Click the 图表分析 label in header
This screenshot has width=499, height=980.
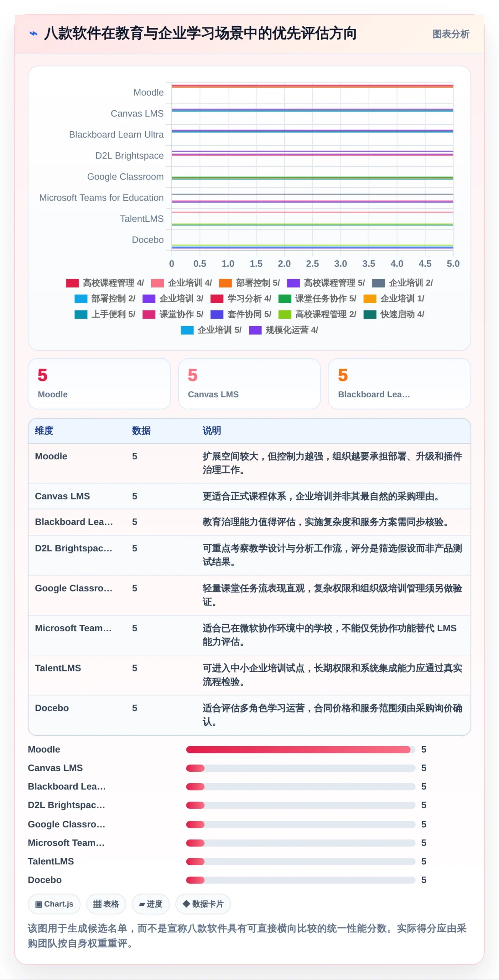[451, 34]
